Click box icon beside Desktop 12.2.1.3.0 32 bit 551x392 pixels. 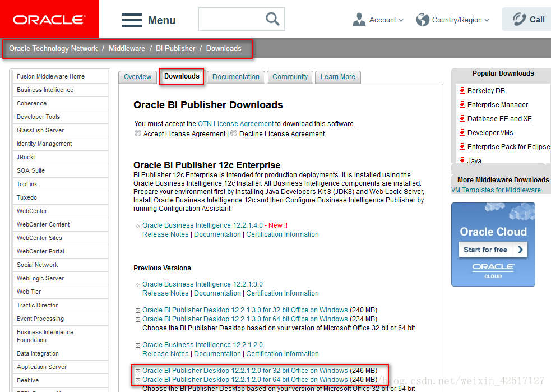pos(138,311)
